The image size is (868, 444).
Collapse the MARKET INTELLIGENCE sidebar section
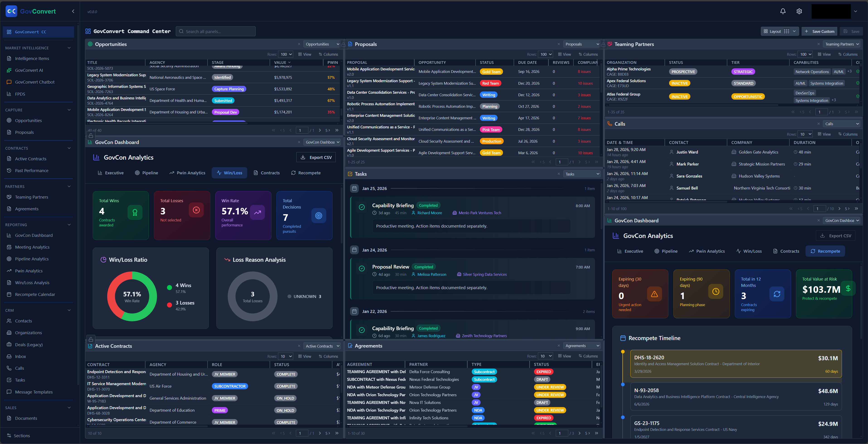pos(69,48)
